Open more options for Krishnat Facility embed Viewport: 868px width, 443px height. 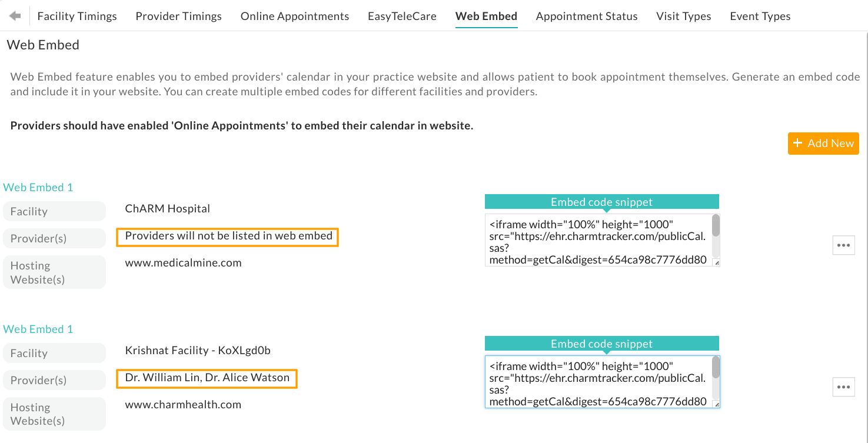coord(843,387)
